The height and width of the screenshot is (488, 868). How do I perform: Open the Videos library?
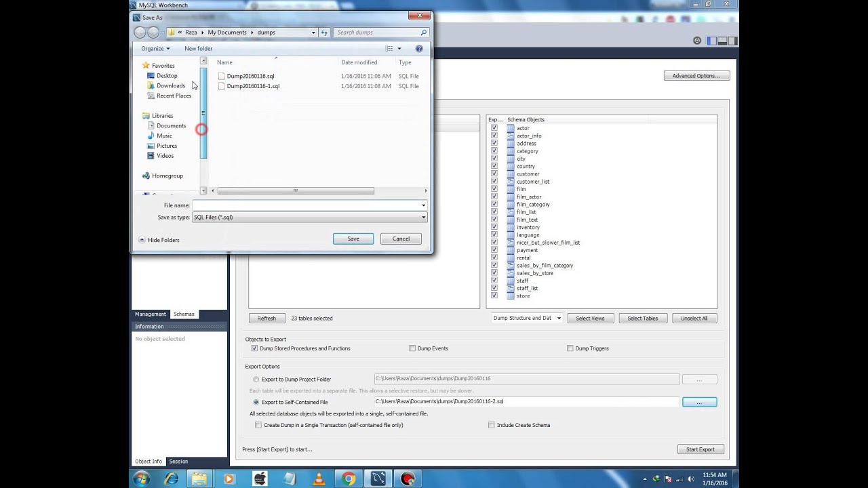pos(165,156)
